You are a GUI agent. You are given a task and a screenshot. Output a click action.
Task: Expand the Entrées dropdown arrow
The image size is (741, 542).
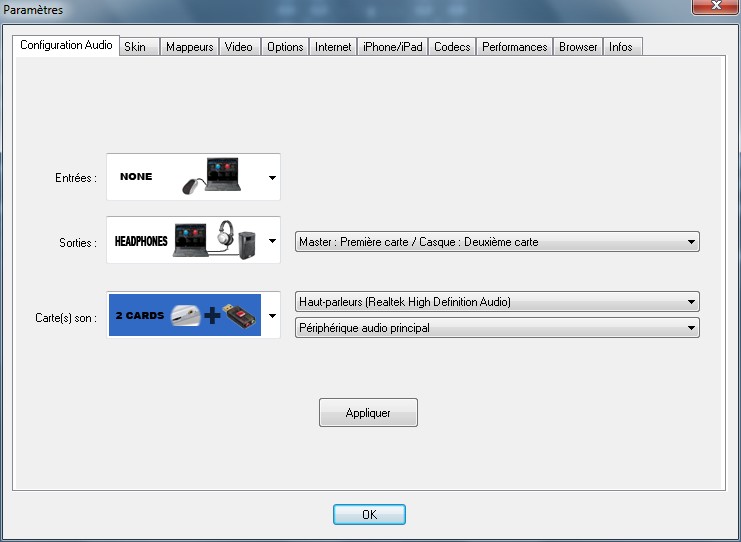272,178
